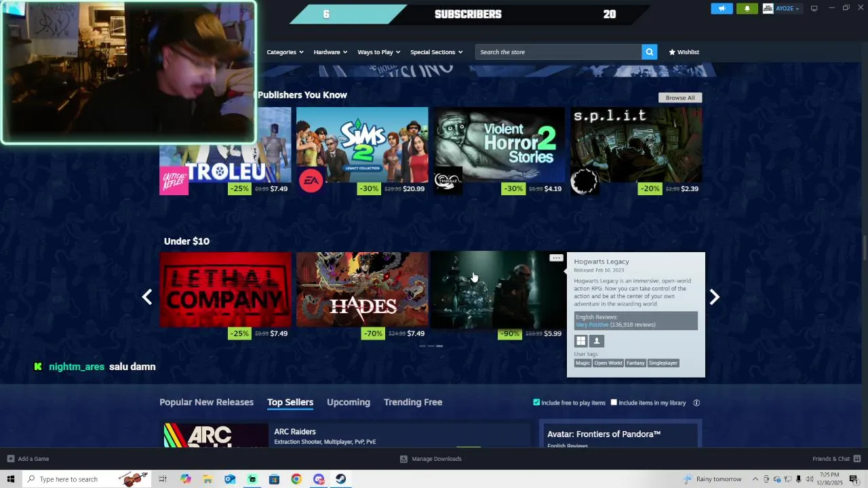Switch to Popular New Releases tab

point(206,402)
